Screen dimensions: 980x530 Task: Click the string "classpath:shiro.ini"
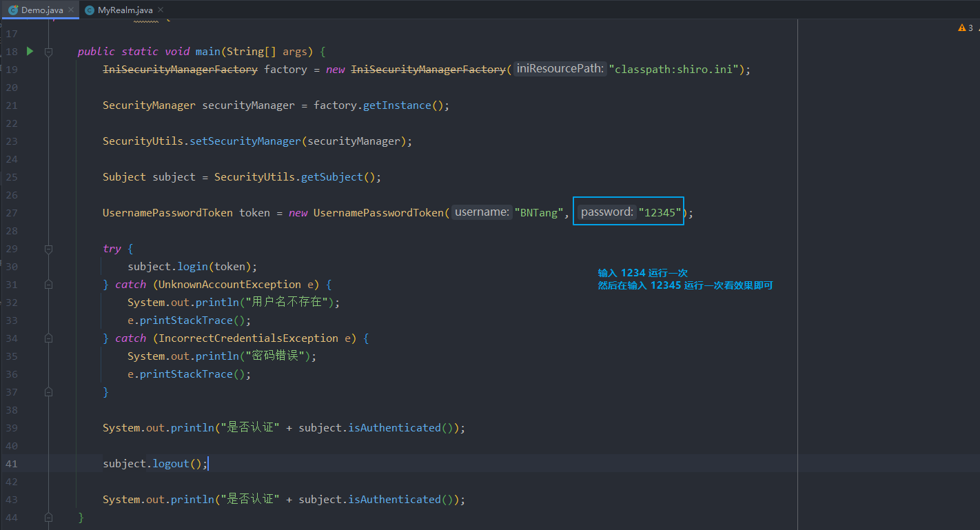pos(673,69)
